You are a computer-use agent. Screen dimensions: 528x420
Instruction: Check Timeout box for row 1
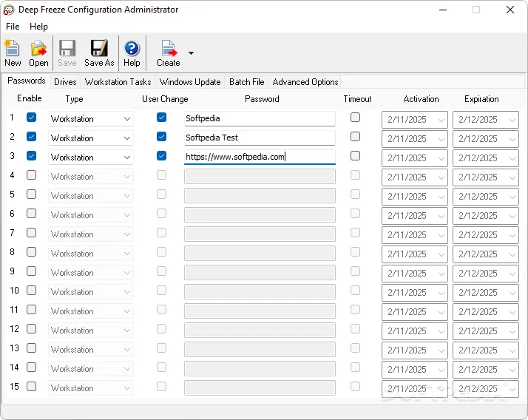355,118
